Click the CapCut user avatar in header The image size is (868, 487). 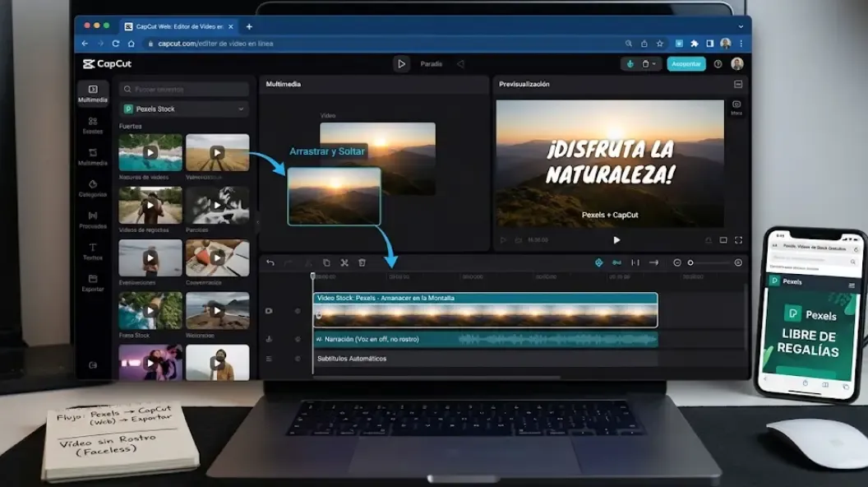(x=736, y=63)
